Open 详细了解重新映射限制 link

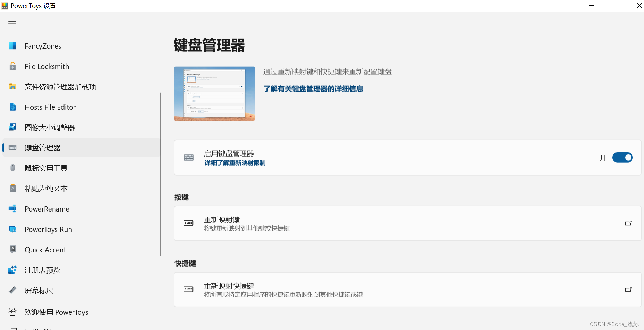click(x=235, y=163)
